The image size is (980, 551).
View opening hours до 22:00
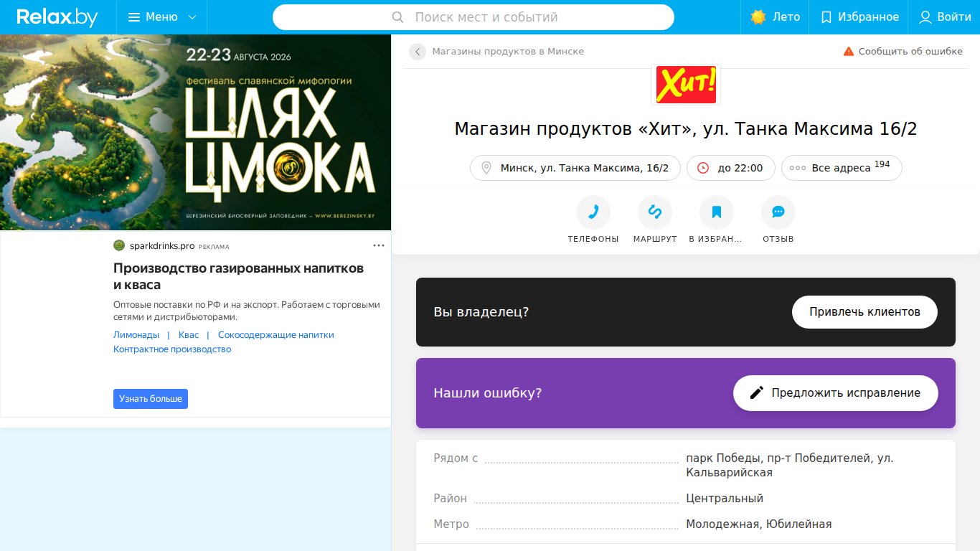click(731, 168)
